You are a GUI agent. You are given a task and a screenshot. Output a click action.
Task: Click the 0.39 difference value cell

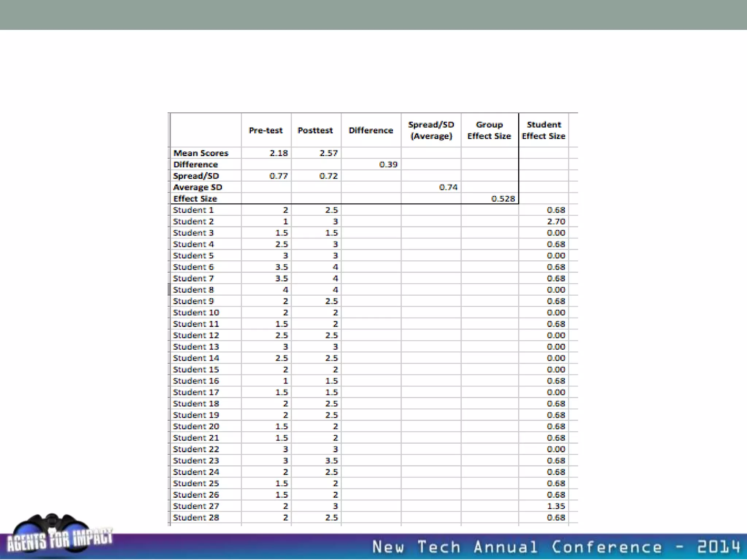[x=388, y=164]
